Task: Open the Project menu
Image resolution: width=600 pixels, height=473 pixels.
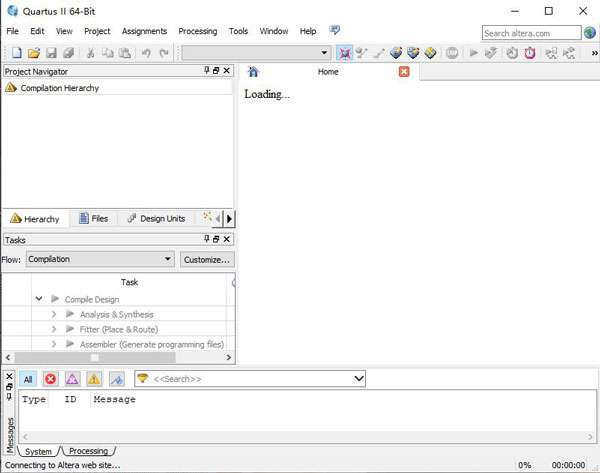Action: coord(97,31)
